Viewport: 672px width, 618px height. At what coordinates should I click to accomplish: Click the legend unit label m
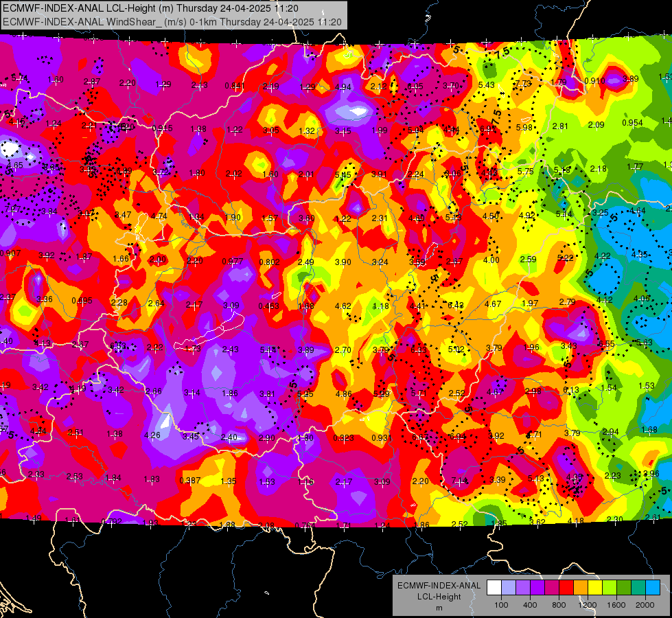439,608
